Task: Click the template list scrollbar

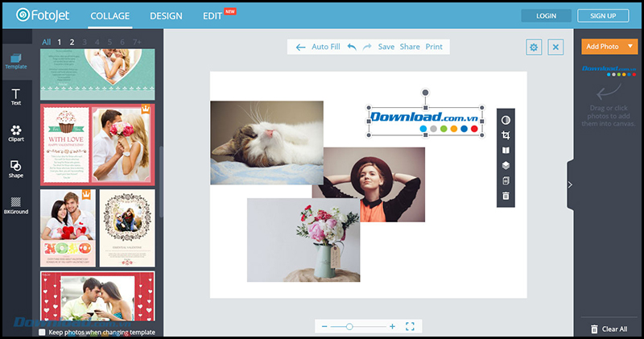Action: pos(161,182)
